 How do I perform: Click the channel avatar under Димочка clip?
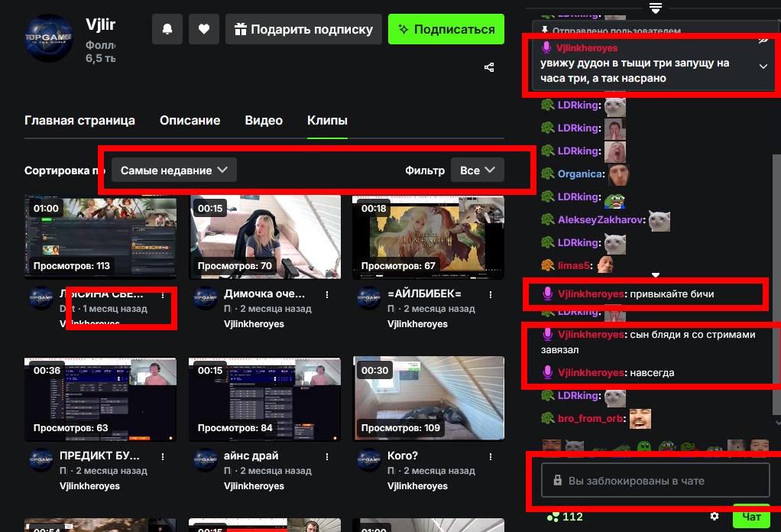(x=206, y=298)
